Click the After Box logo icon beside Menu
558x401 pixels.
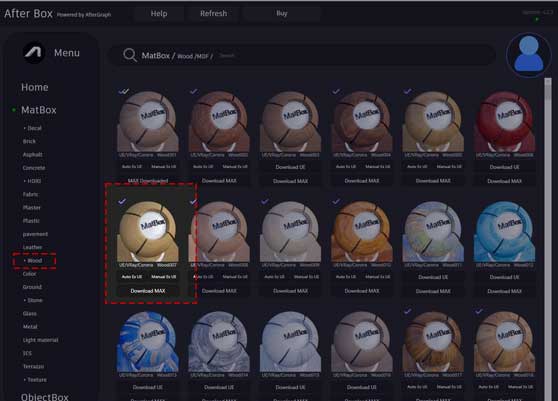(34, 53)
